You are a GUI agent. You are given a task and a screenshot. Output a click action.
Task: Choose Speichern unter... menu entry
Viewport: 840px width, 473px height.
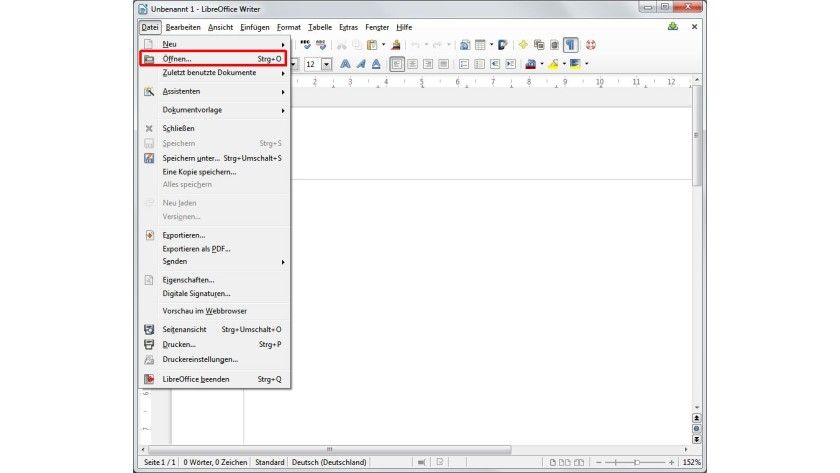tap(214, 158)
